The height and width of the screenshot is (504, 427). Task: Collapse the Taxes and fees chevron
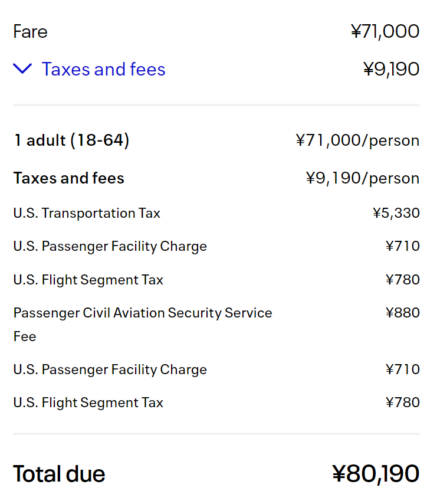[22, 68]
